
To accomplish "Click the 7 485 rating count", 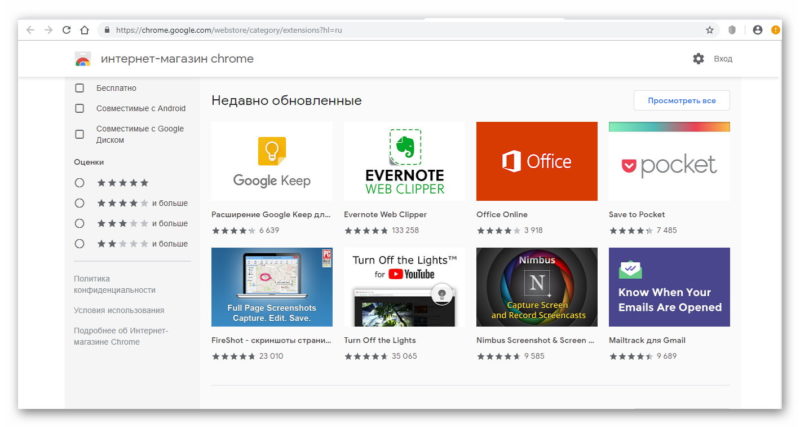I will pyautogui.click(x=666, y=230).
